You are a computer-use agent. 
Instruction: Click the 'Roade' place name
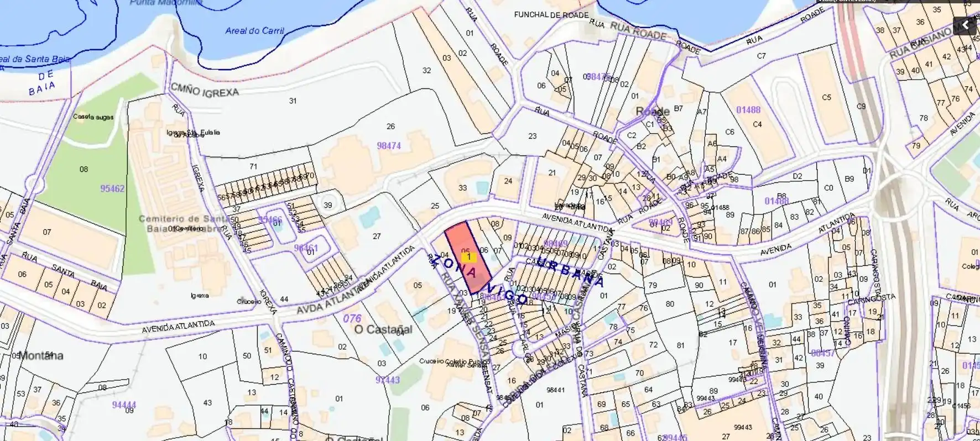653,112
